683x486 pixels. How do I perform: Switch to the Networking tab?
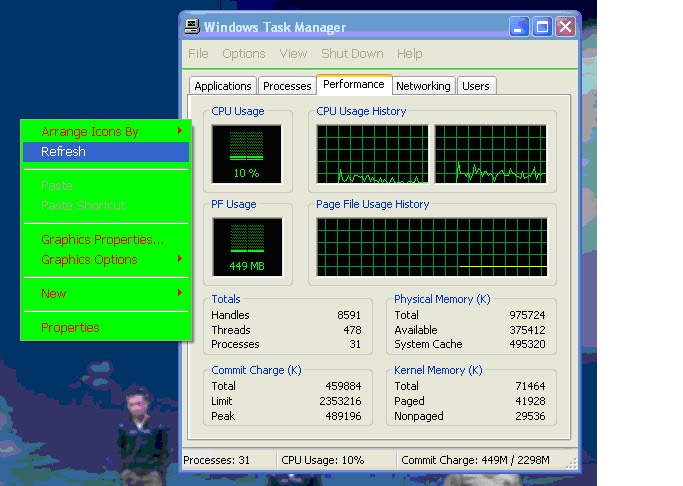point(423,86)
